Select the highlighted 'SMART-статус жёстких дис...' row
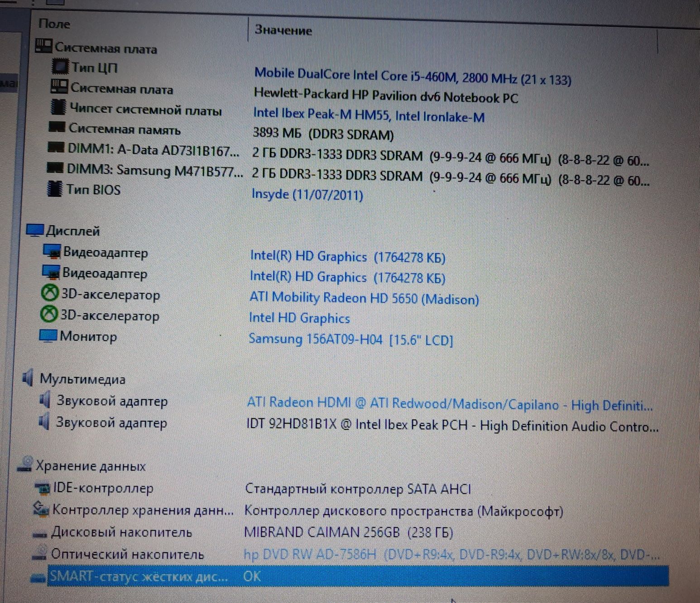 click(x=358, y=576)
